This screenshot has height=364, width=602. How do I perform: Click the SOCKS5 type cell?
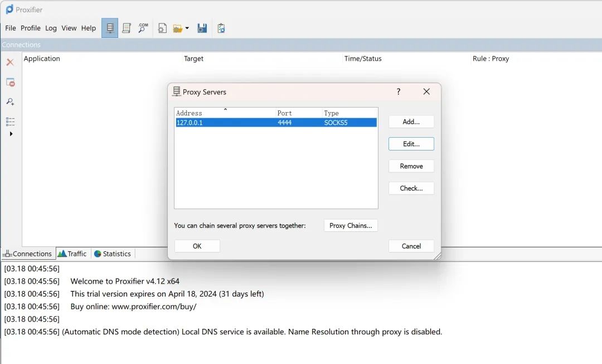(x=336, y=123)
